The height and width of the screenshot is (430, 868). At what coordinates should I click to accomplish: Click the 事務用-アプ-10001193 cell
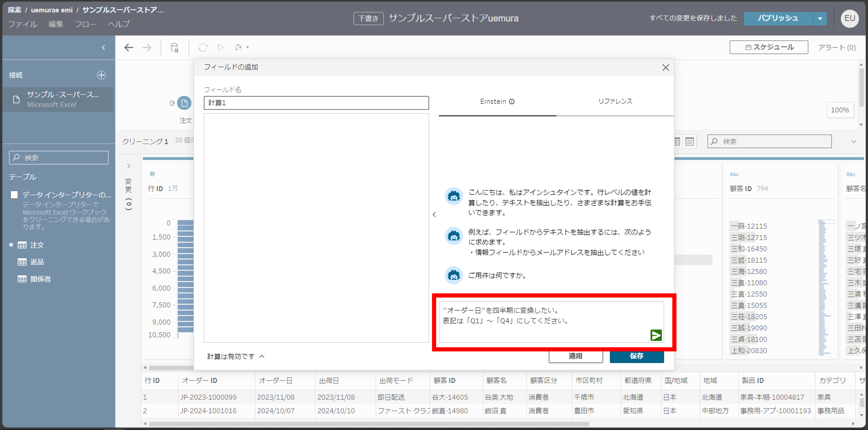tap(775, 411)
